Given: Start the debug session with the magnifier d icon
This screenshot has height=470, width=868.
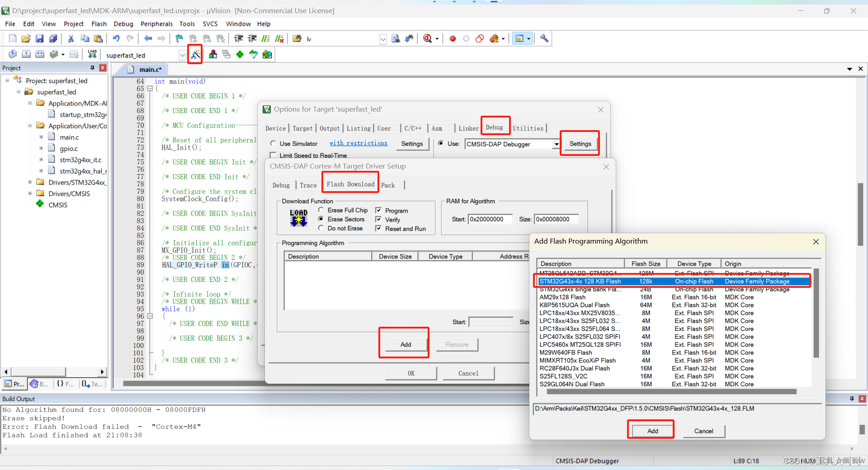Looking at the screenshot, I should tap(428, 39).
